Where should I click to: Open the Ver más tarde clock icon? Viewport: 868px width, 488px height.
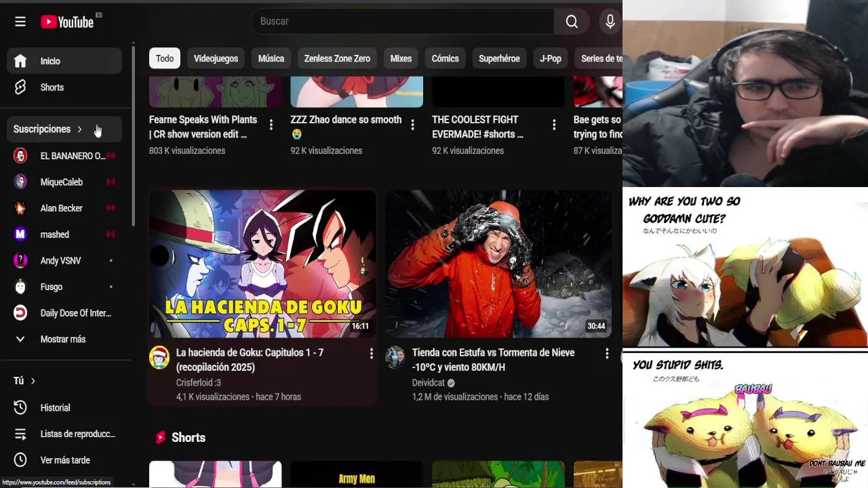[20, 460]
